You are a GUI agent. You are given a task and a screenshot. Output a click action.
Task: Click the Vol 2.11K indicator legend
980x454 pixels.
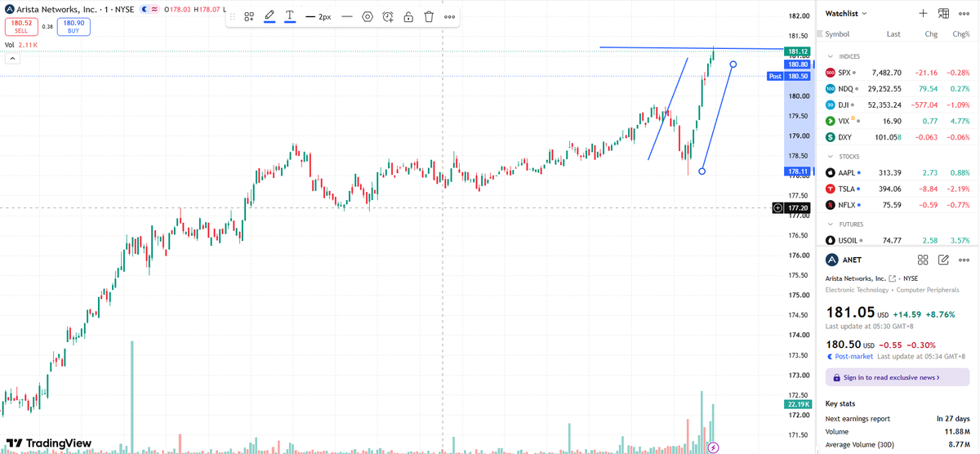click(21, 45)
